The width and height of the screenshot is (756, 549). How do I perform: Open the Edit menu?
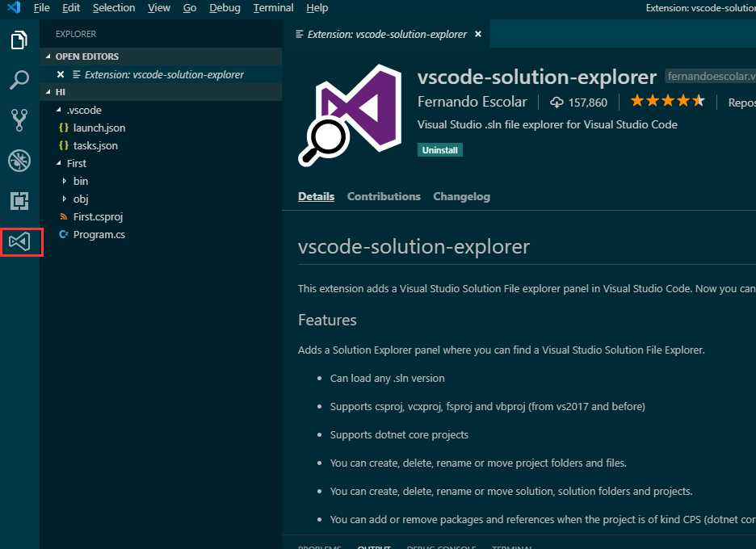(71, 8)
